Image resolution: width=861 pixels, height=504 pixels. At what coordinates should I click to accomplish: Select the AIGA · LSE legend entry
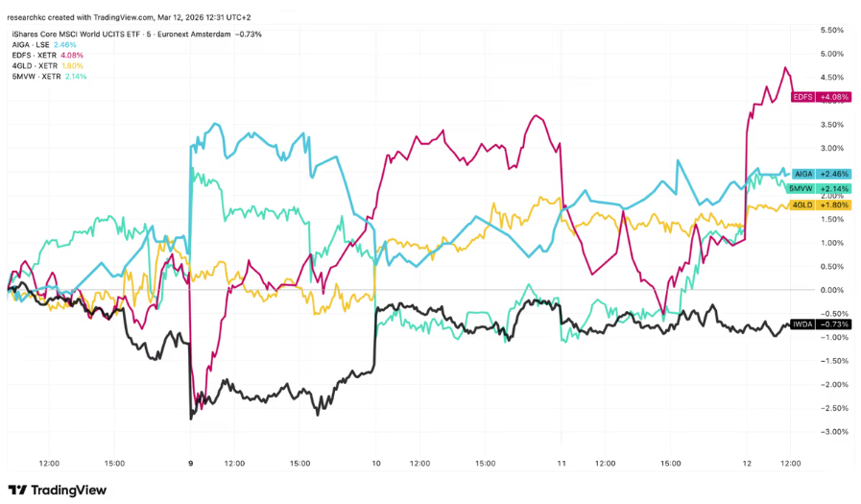[x=41, y=45]
